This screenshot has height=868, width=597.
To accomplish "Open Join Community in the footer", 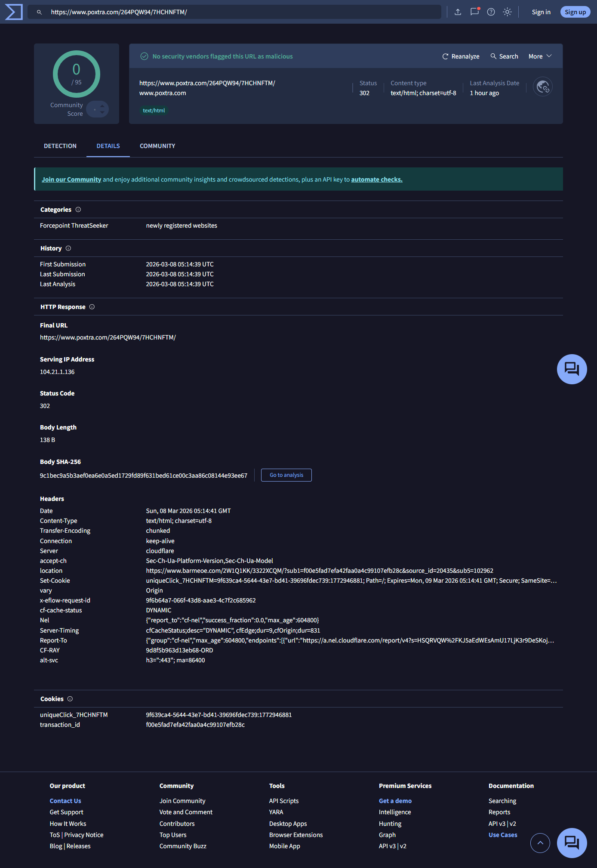I will coord(182,801).
